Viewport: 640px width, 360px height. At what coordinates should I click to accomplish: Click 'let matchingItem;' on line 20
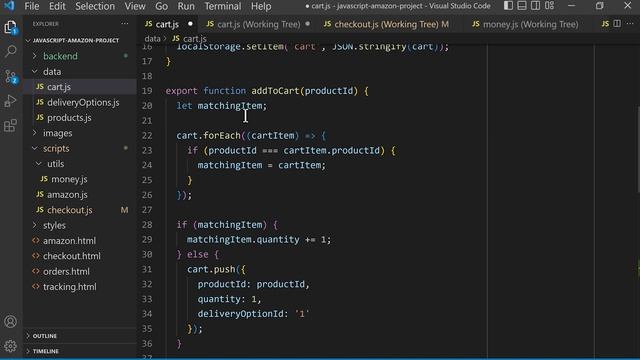coord(221,106)
